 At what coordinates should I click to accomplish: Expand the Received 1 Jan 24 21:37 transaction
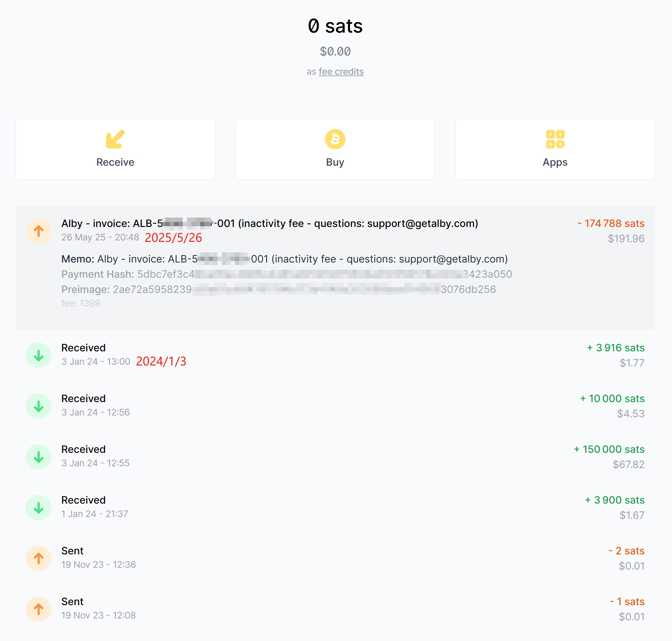coord(83,500)
